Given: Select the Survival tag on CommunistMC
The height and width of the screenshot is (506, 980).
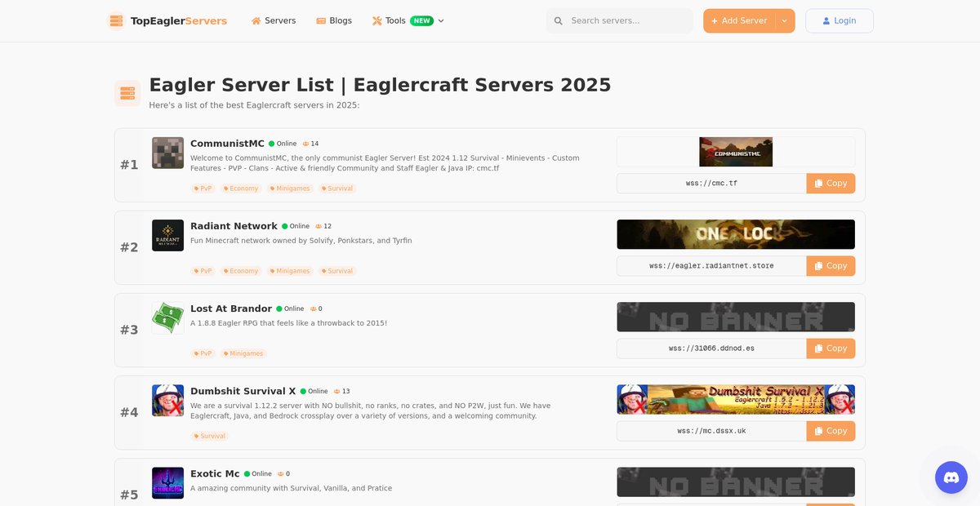Looking at the screenshot, I should [x=337, y=189].
